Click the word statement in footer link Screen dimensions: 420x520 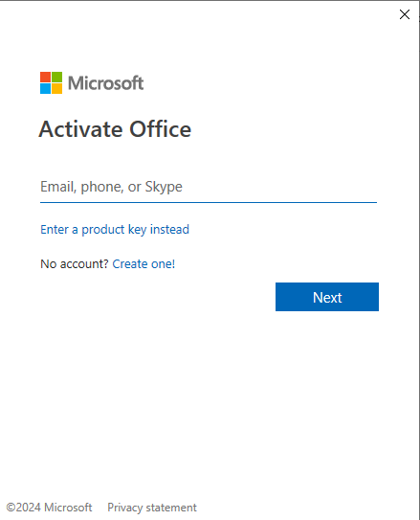tap(171, 508)
